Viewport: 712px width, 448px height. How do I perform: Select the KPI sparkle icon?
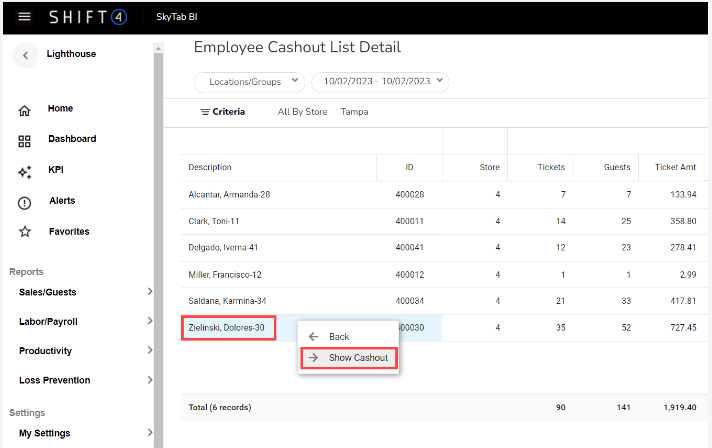coord(25,172)
